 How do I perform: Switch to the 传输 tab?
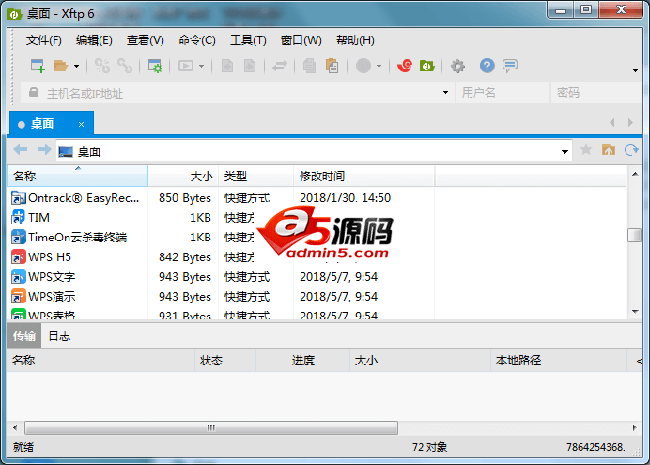click(24, 336)
